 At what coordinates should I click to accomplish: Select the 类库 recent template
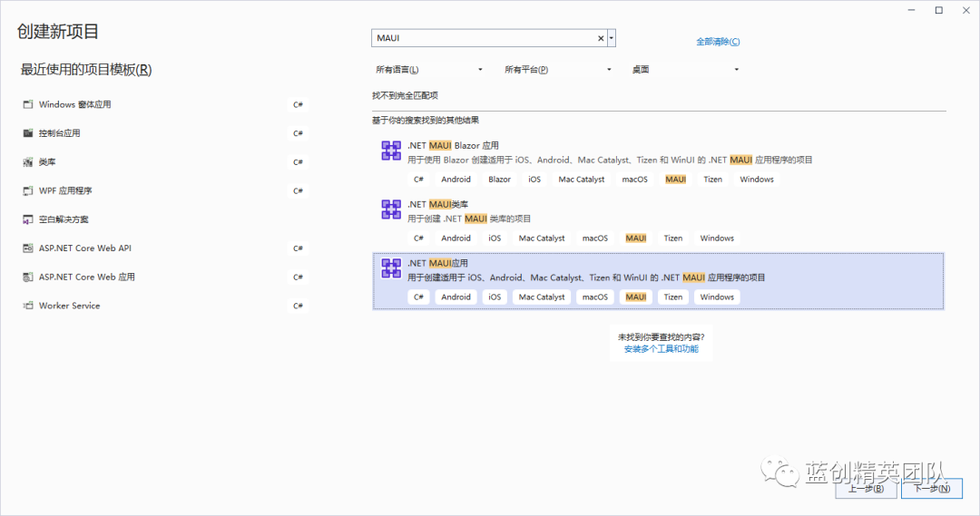[165, 161]
